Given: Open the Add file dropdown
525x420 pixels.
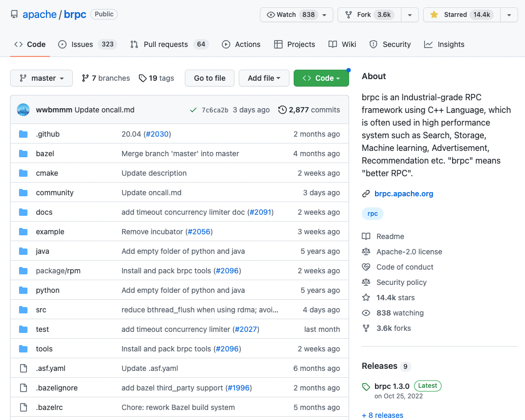Looking at the screenshot, I should pos(264,78).
